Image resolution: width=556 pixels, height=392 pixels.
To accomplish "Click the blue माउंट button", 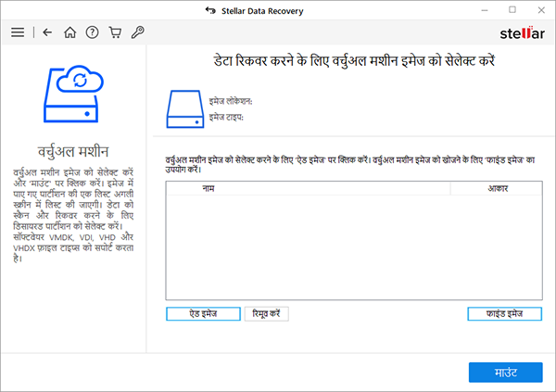I will 506,373.
